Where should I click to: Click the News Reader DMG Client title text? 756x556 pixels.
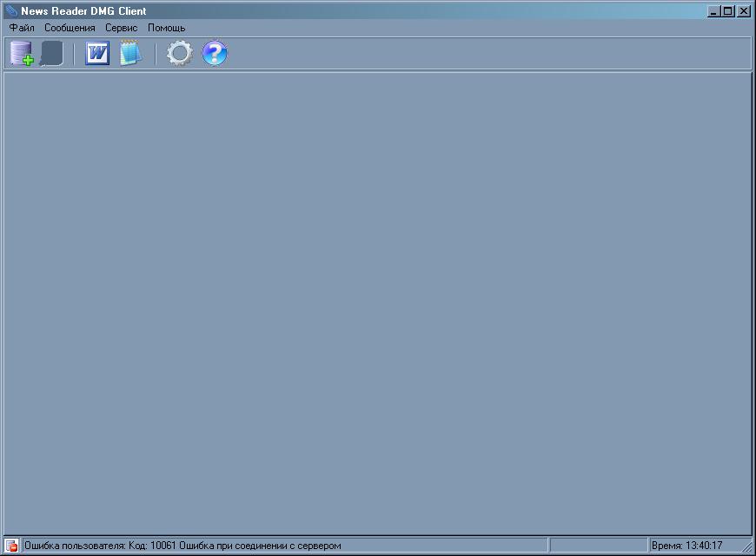point(83,11)
